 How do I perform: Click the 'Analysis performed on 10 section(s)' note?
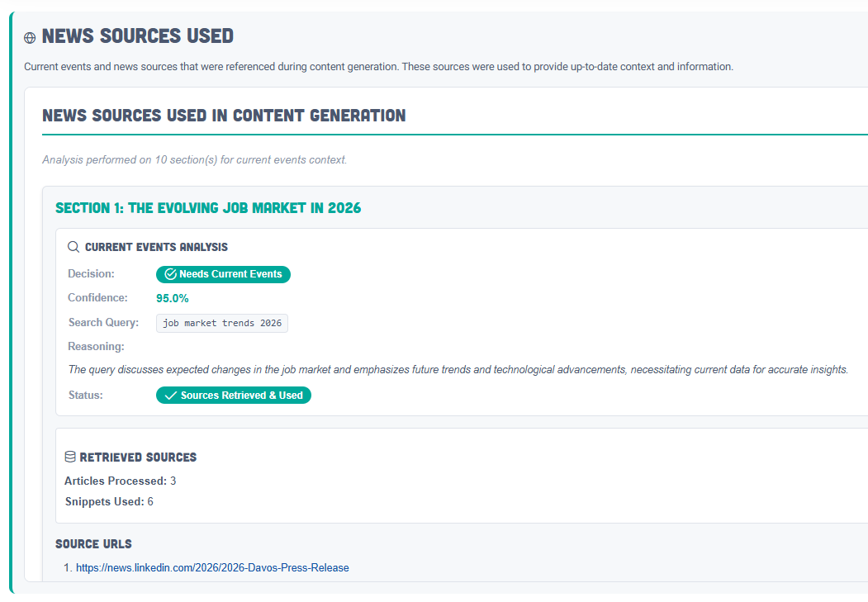pos(195,159)
